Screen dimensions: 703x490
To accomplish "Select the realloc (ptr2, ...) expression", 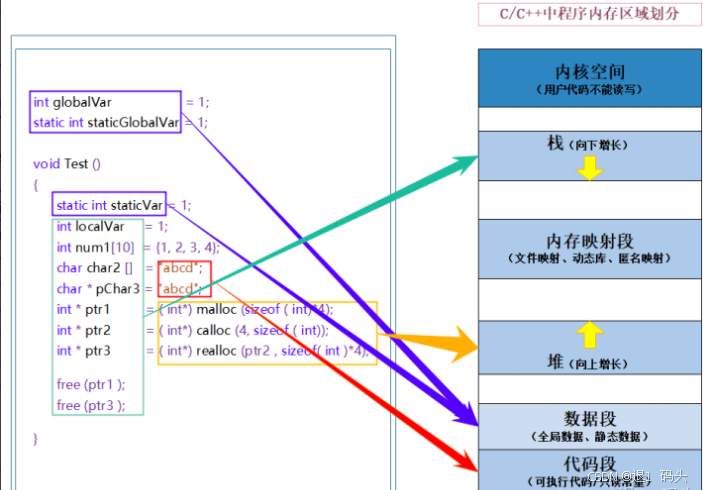I will click(x=264, y=351).
